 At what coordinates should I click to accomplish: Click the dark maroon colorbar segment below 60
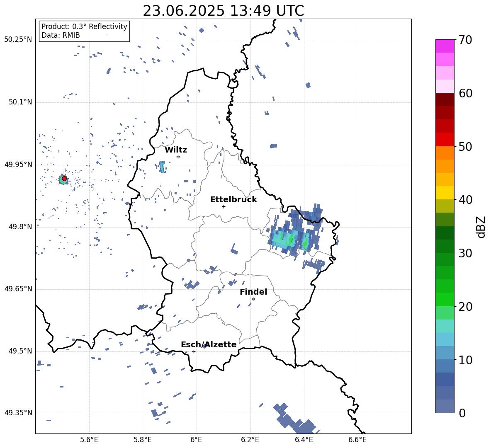445,99
